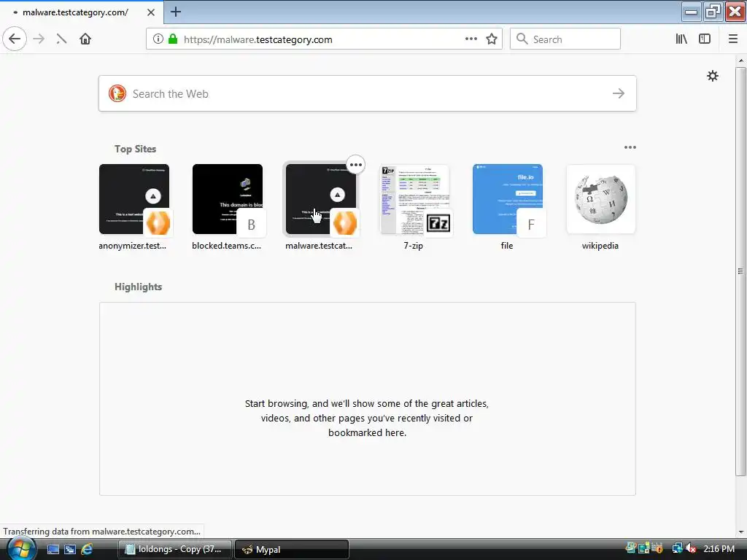Click the DuckDuckGo logo in search field

click(x=117, y=93)
